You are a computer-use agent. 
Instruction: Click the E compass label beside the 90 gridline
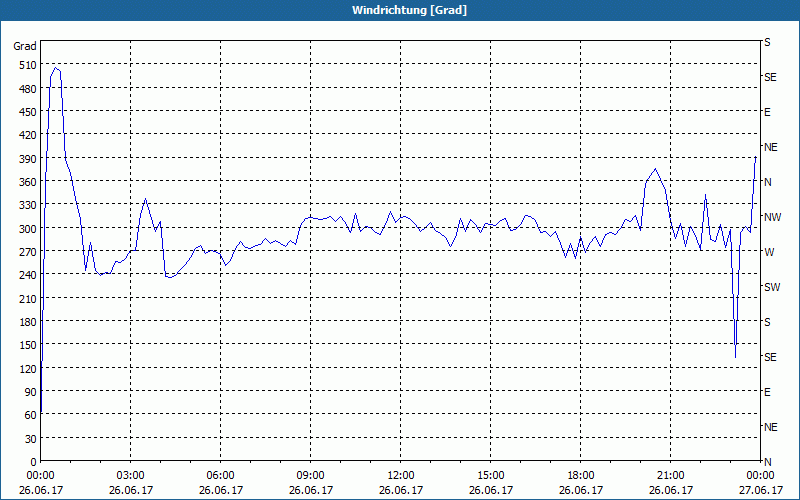[767, 392]
